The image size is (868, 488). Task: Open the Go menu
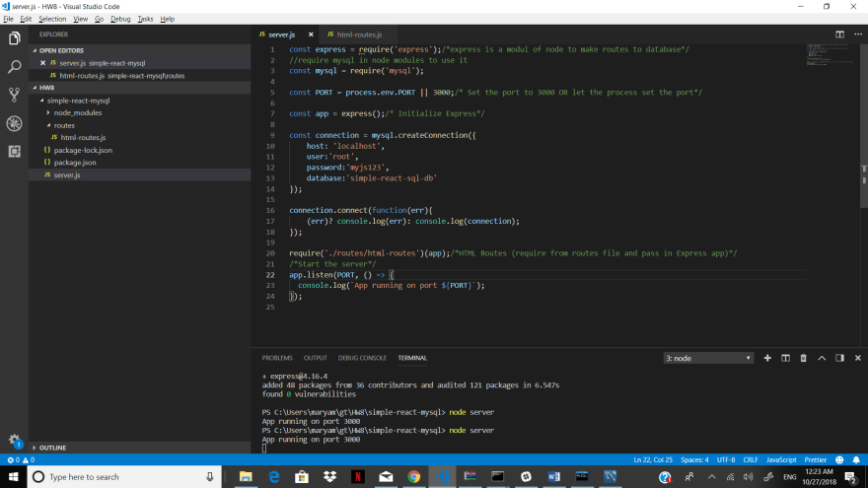tap(99, 19)
